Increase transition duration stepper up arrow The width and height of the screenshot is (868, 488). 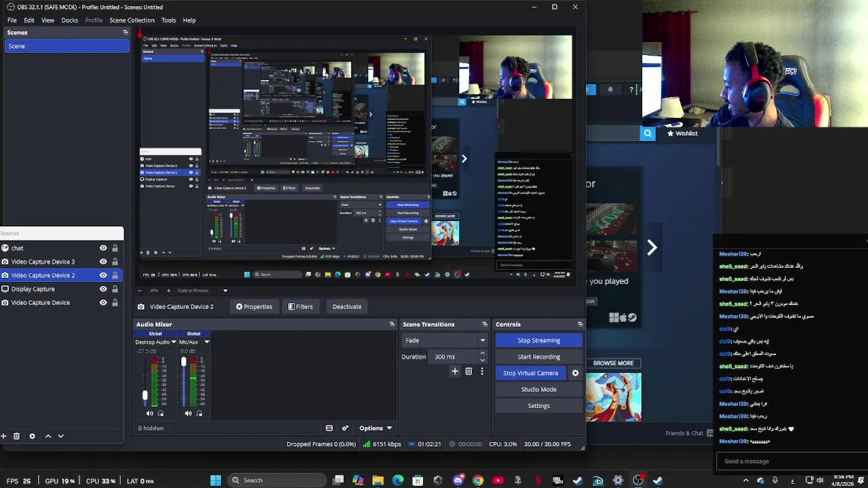click(483, 353)
